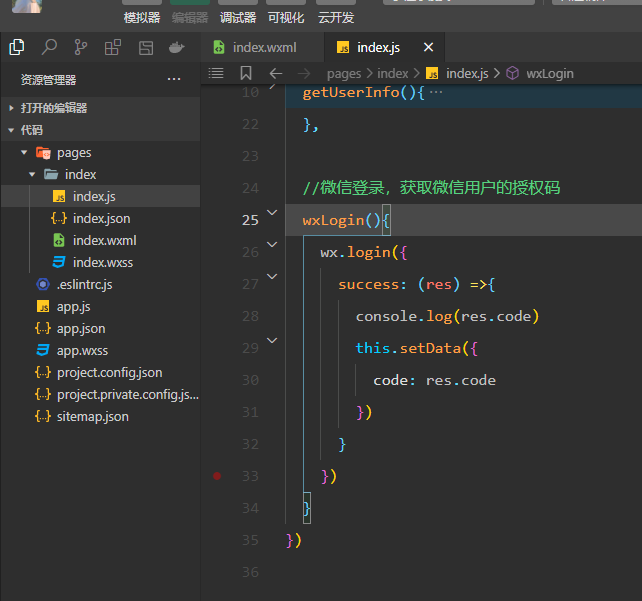Open the extensions panel icon
Image resolution: width=642 pixels, height=601 pixels.
[x=112, y=47]
